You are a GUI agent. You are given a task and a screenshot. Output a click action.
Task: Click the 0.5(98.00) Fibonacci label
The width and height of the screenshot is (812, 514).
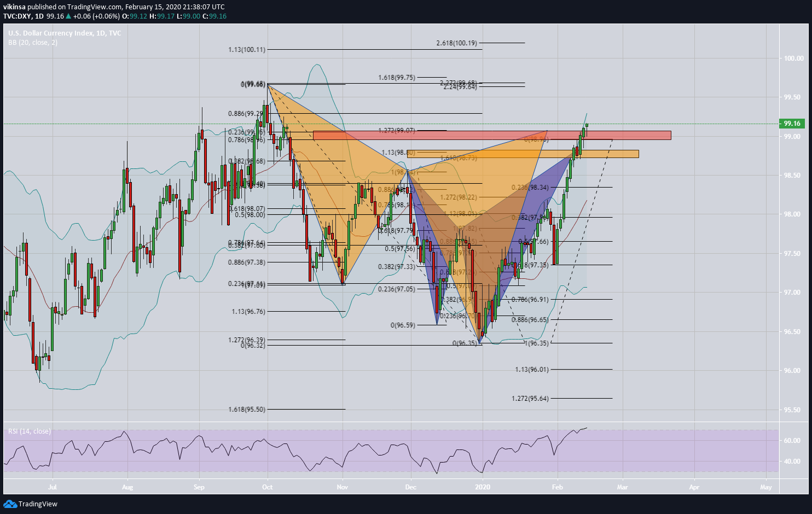click(x=250, y=215)
